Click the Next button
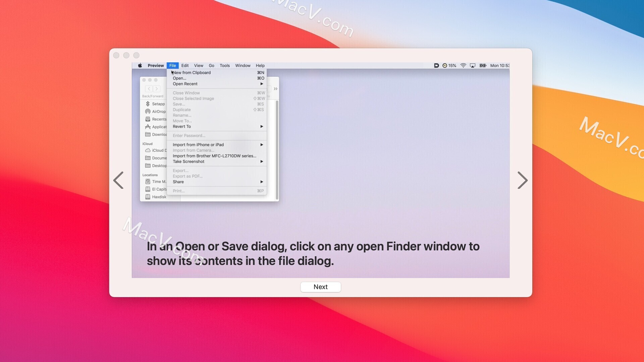Viewport: 644px width, 362px height. click(x=320, y=287)
